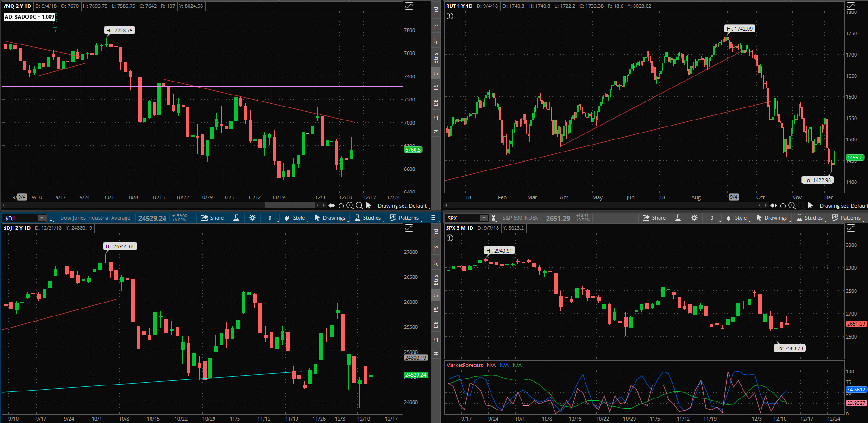
Task: Open the SPX chart scale settings icon
Action: tap(851, 228)
